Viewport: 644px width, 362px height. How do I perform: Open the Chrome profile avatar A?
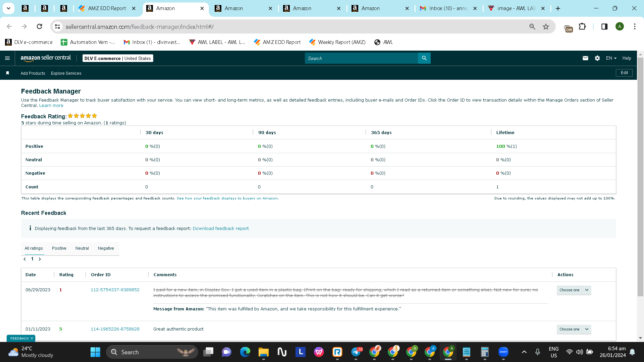tap(620, 26)
